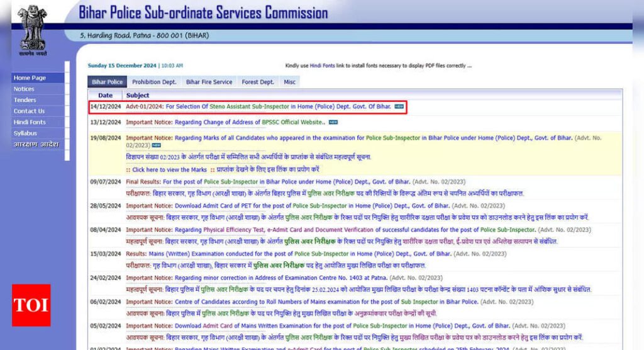644x350 pixels.
Task: Click NEW badge after Advt. No. 02/2023 marks notice
Action: 157,145
